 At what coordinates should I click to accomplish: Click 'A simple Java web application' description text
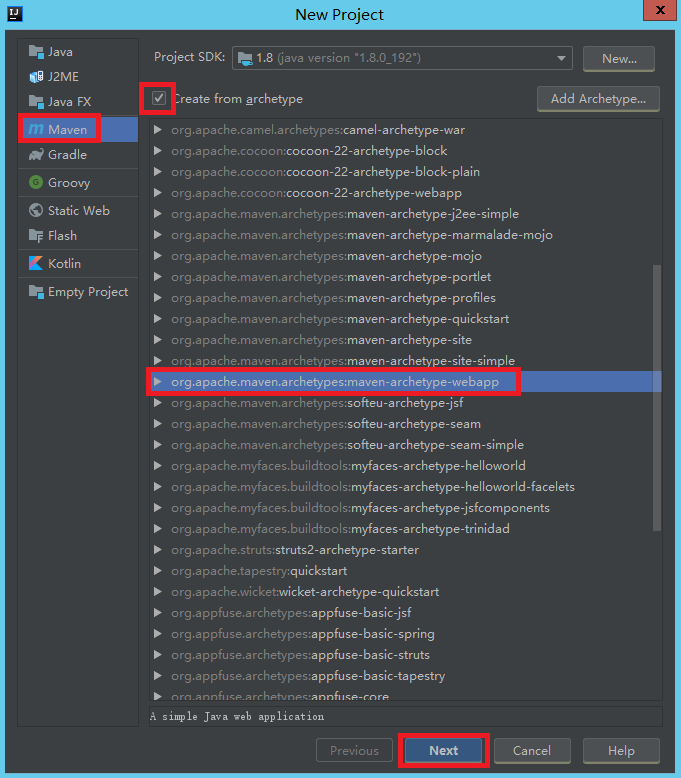[237, 716]
